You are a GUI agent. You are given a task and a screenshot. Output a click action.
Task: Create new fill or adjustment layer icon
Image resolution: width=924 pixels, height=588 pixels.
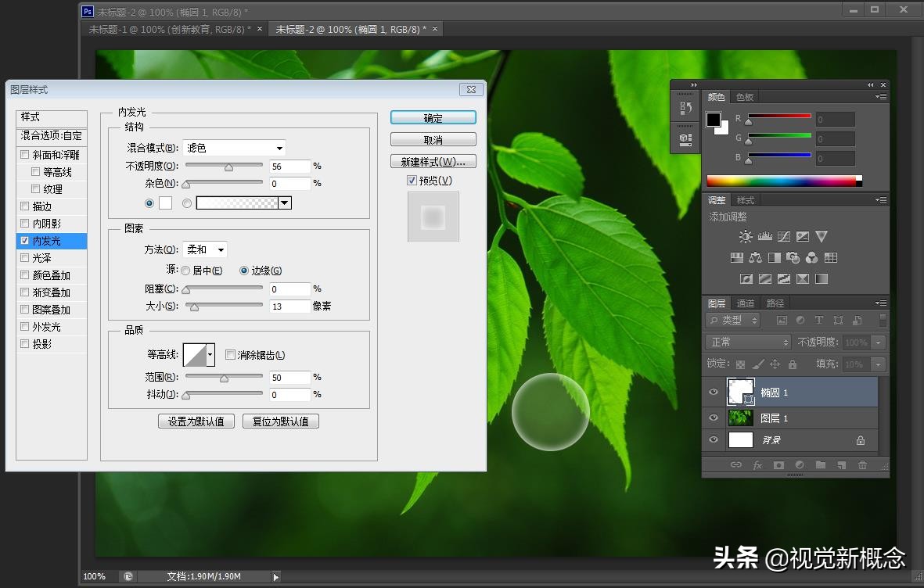tap(800, 465)
